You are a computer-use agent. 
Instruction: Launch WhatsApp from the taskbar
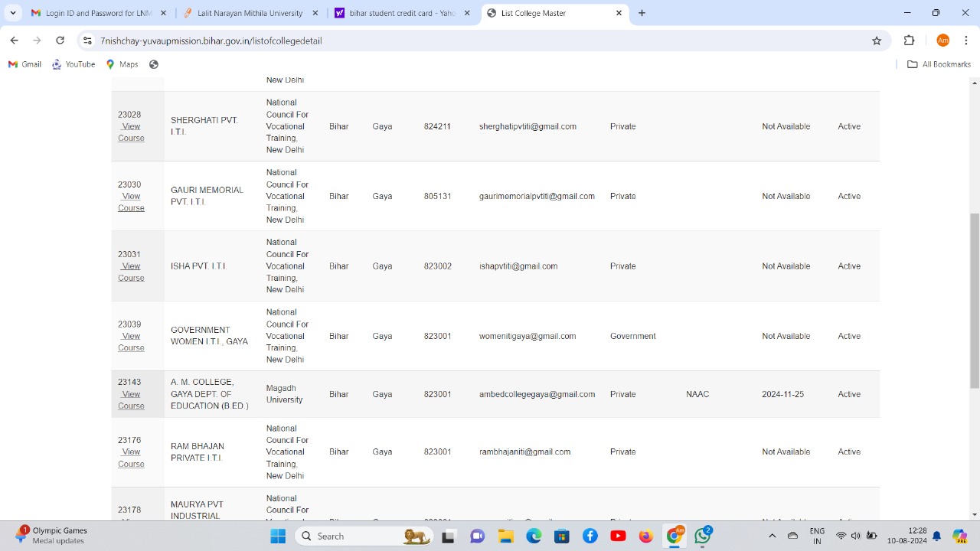[x=703, y=536]
